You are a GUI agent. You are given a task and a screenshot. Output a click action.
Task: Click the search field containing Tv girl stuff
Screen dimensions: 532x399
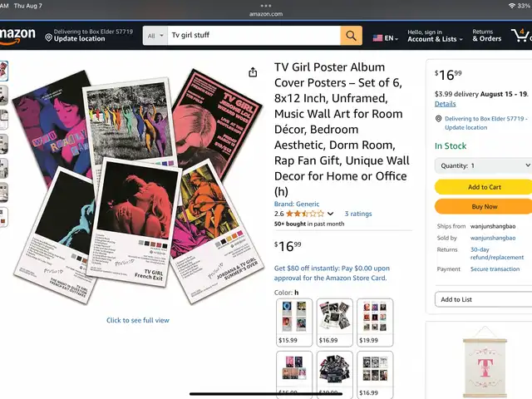click(254, 35)
